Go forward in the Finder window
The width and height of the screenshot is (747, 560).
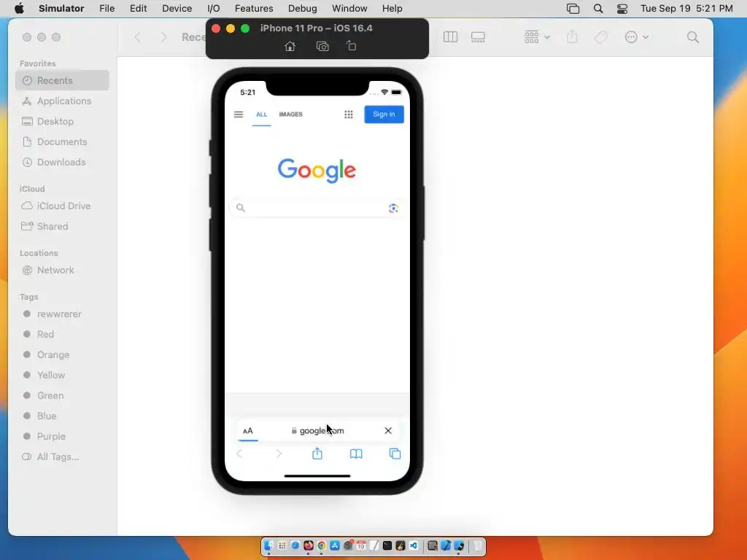[x=163, y=37]
